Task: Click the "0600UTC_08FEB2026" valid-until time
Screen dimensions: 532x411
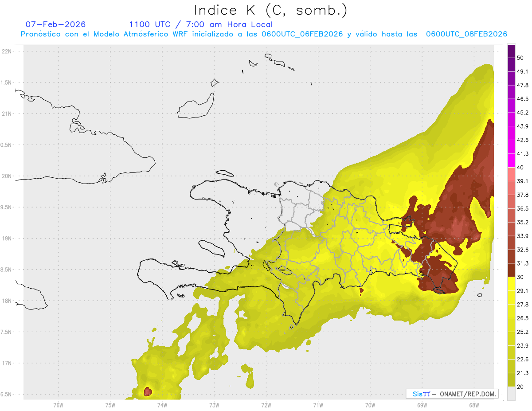Action: [x=466, y=34]
